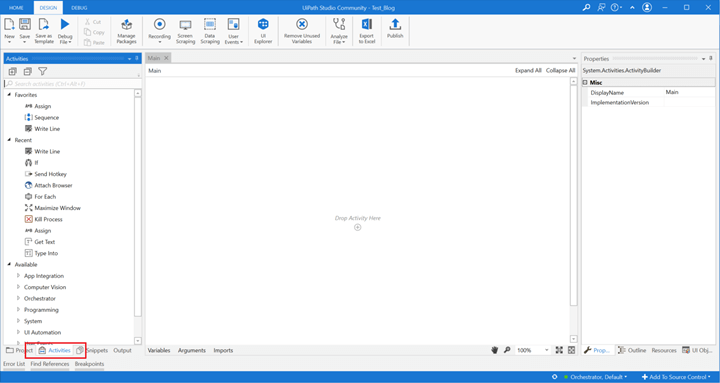Click the title bar search icon
720x383 pixels.
(586, 7)
